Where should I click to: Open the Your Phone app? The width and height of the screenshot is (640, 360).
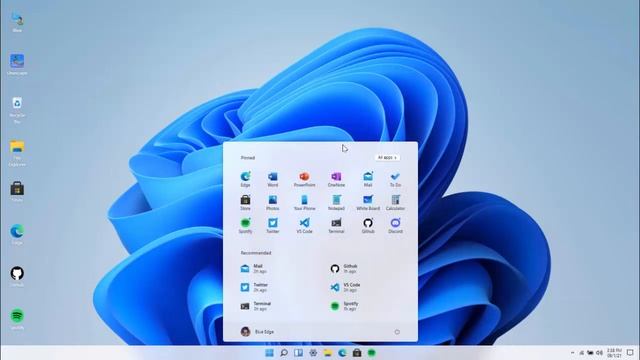pyautogui.click(x=304, y=202)
